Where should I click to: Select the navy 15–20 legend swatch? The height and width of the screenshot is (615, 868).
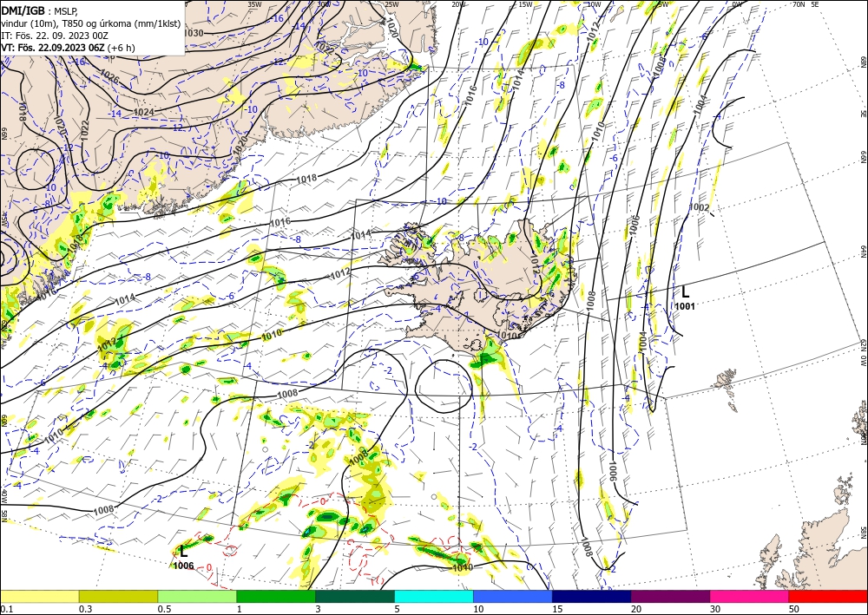click(x=592, y=596)
